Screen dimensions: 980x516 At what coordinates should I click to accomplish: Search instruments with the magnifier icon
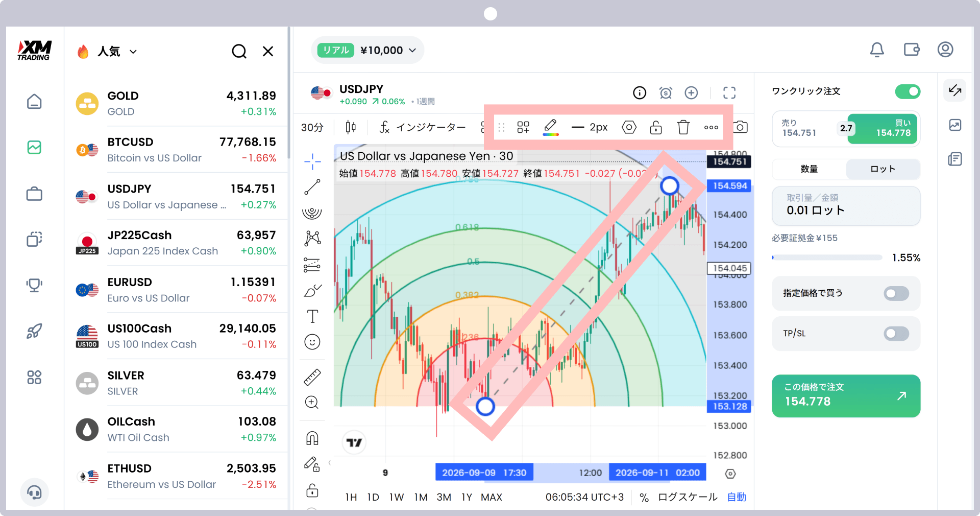239,51
